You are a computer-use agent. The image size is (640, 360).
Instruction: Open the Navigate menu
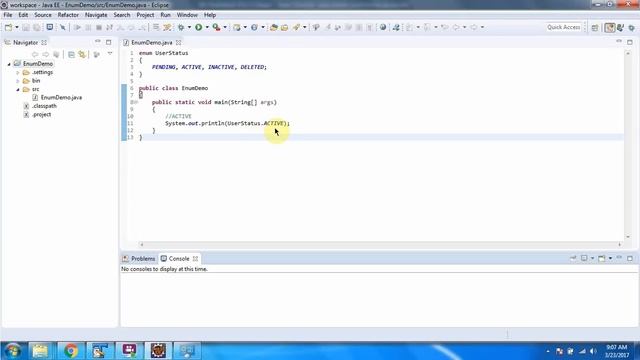pyautogui.click(x=96, y=15)
